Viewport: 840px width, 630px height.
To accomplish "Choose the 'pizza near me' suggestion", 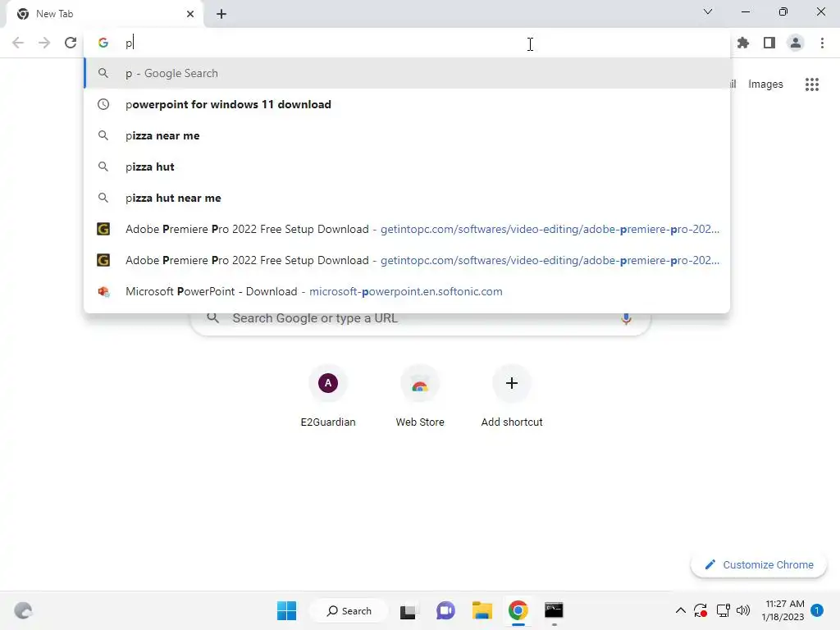I will point(407,135).
